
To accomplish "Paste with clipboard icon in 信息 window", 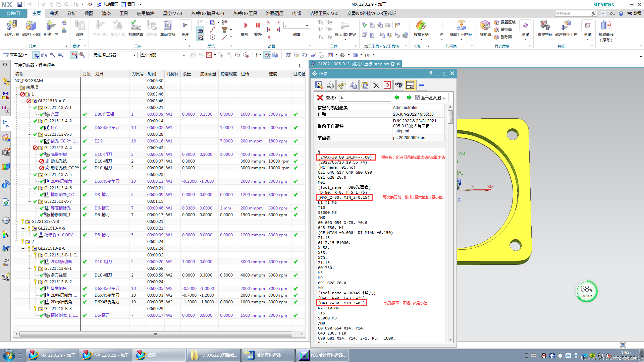I will click(365, 85).
